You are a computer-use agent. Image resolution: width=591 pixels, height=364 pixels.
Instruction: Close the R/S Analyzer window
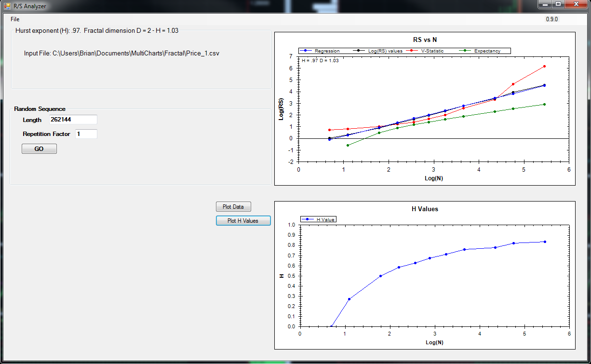point(576,4)
